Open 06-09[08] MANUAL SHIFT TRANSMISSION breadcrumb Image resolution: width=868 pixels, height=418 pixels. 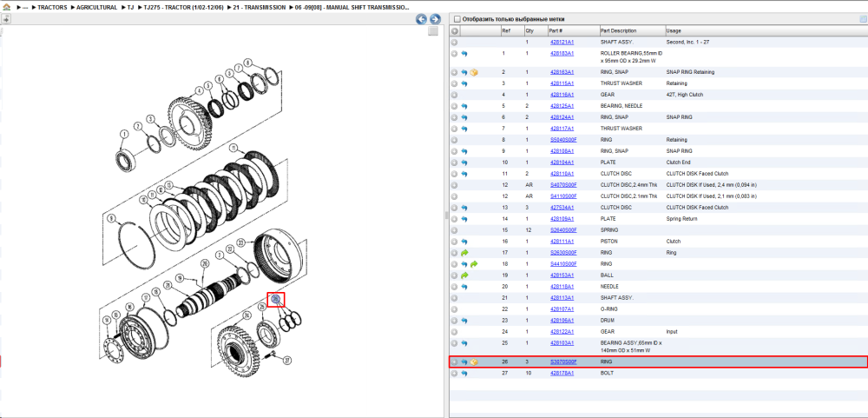tap(353, 8)
